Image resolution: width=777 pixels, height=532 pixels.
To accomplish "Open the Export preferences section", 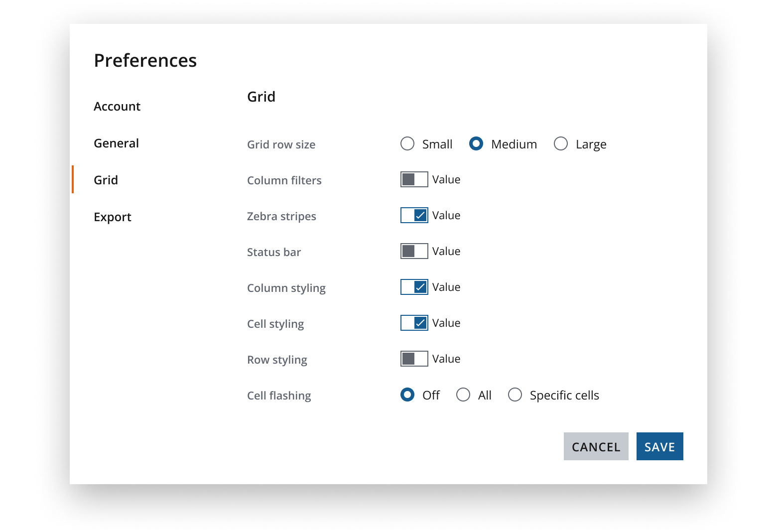I will pos(112,217).
